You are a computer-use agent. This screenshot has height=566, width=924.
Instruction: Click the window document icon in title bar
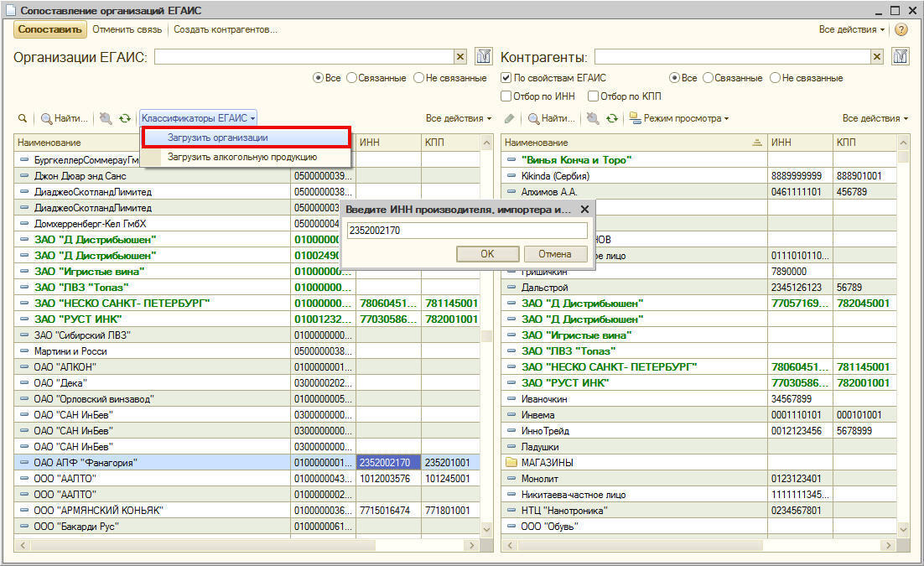pos(11,10)
